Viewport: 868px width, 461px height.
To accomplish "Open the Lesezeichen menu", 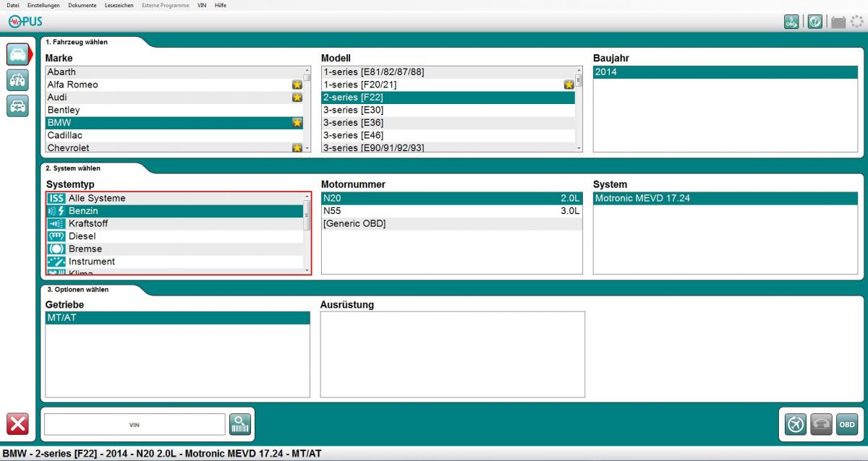I will (119, 5).
